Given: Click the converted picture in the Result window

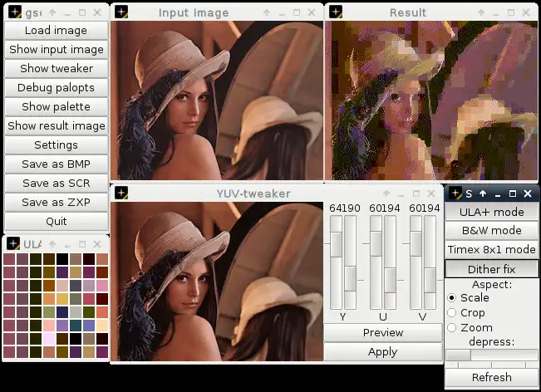Looking at the screenshot, I should (x=431, y=100).
